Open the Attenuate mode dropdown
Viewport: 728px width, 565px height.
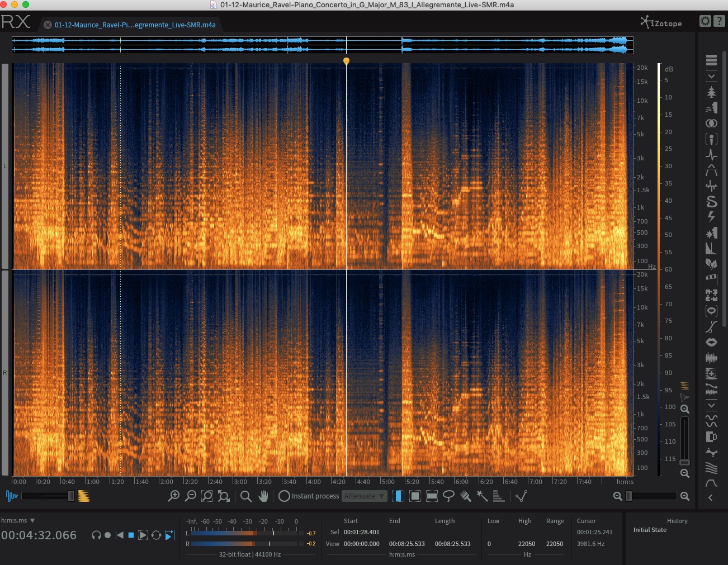pyautogui.click(x=365, y=496)
